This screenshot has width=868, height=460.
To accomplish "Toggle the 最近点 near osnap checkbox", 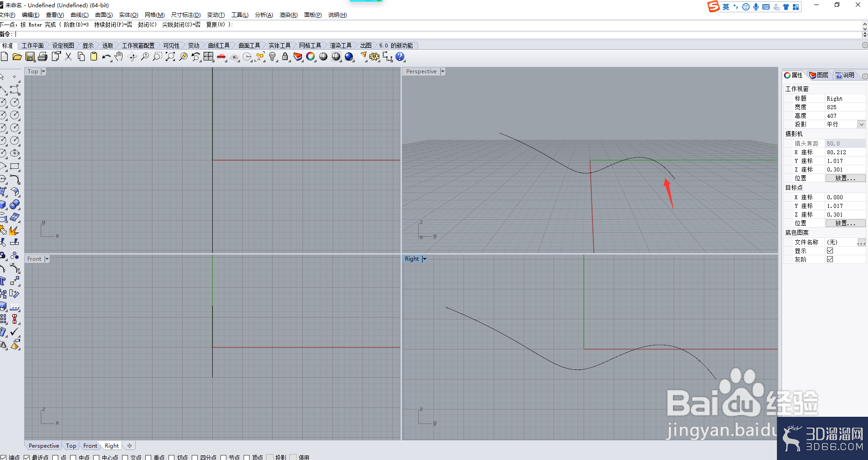I will click(27, 457).
